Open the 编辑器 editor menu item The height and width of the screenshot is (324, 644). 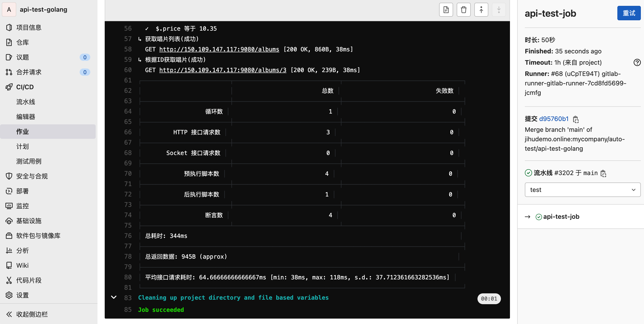[x=25, y=116]
